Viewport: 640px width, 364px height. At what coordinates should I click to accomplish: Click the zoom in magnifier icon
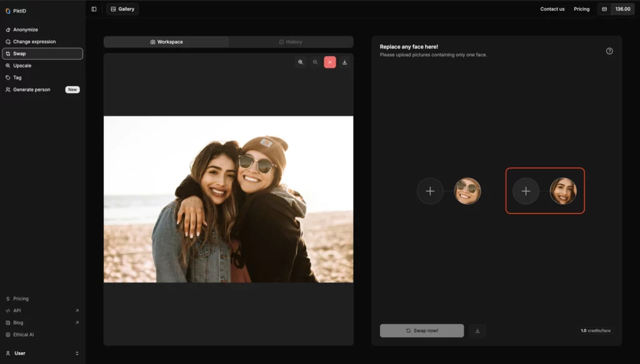(301, 62)
